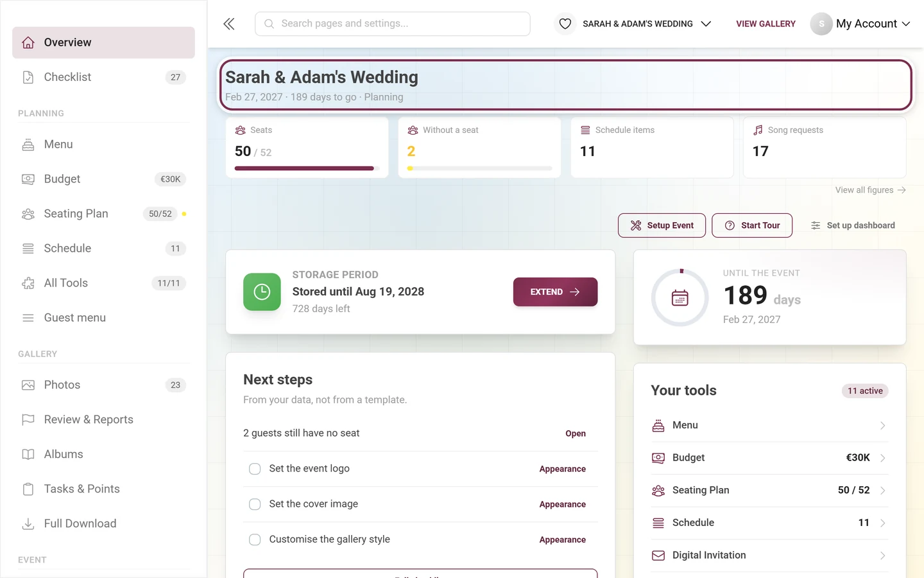Screen dimensions: 924x578
Task: Click the Seating Plan people icon in sidebar
Action: point(28,214)
